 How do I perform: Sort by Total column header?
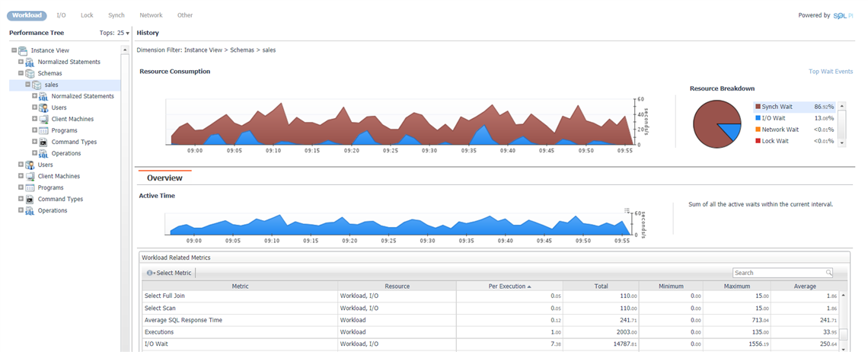pyautogui.click(x=602, y=286)
